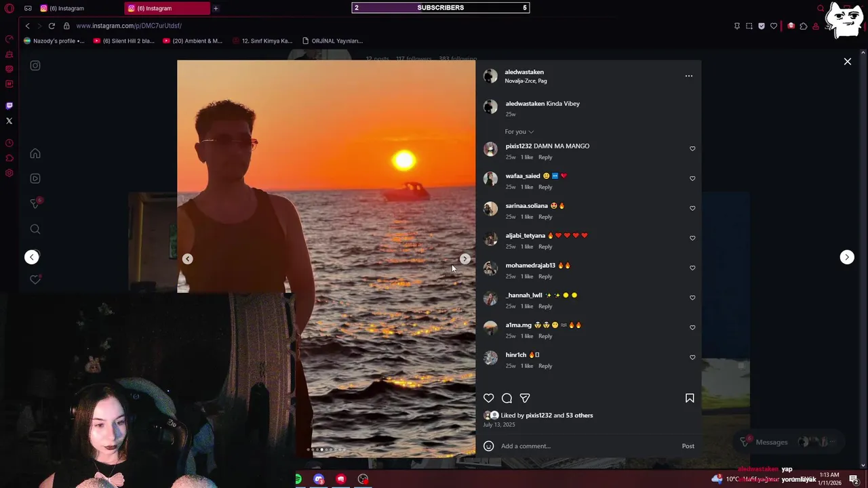Like mohamedrajab13's comment
Image resolution: width=868 pixels, height=488 pixels.
click(x=692, y=268)
